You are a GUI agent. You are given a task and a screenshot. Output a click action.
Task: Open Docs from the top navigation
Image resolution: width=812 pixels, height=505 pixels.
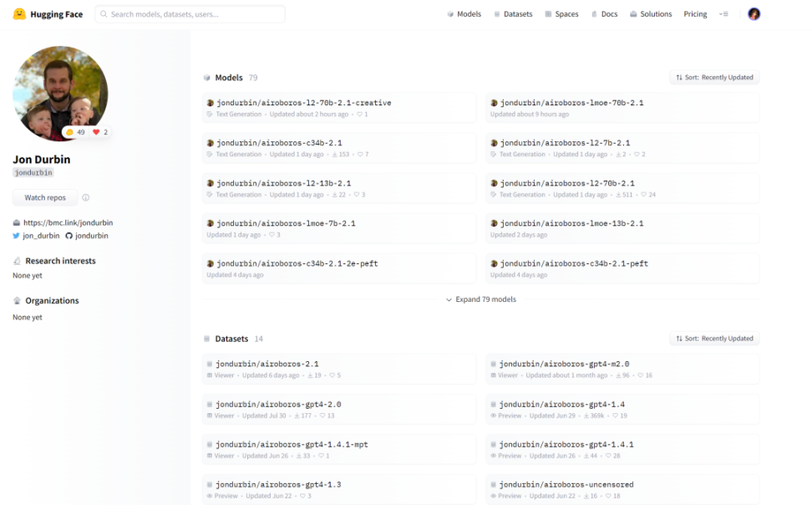(604, 14)
